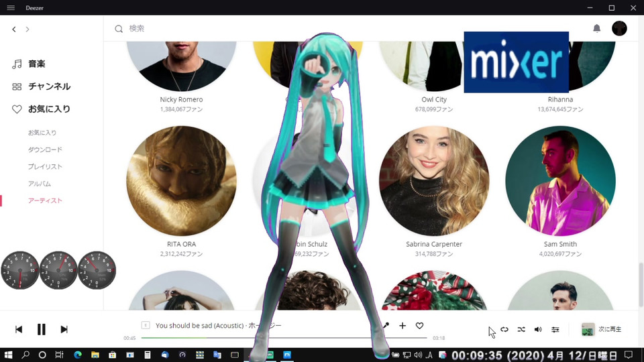Click 314,788ファン fan count text
Screen dimensions: 644x362
coord(434,253)
